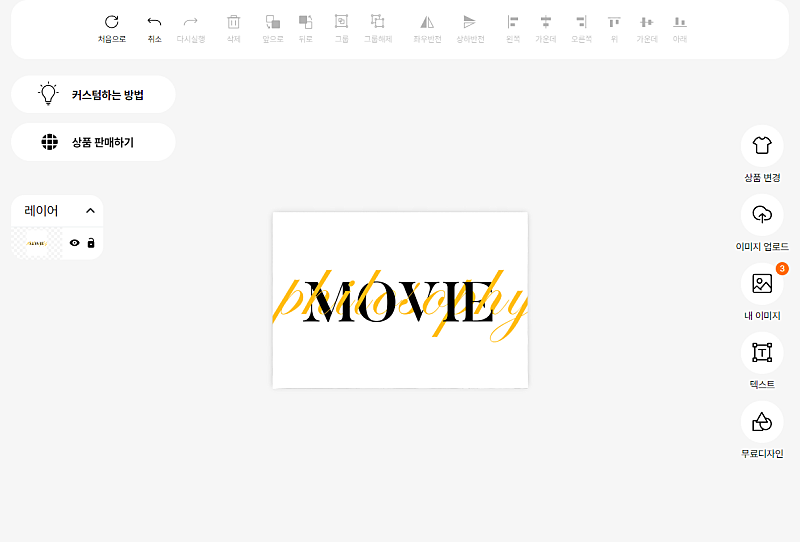Image resolution: width=800 pixels, height=542 pixels.
Task: Click the 그룹해제 ungroup icon
Action: click(x=377, y=22)
